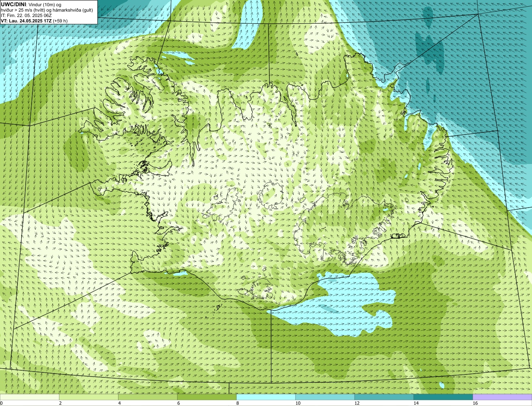532x406 pixels.
Task: Click the legend tick label 6
Action: 178,403
